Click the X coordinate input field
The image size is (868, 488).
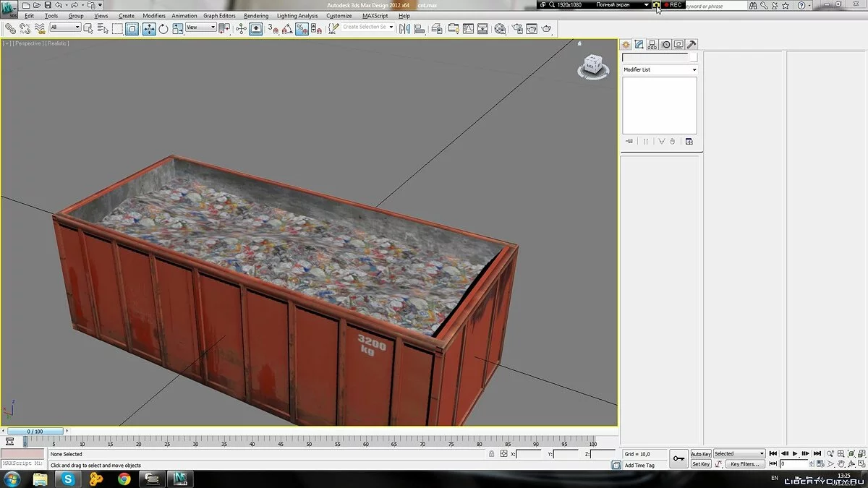click(x=528, y=454)
